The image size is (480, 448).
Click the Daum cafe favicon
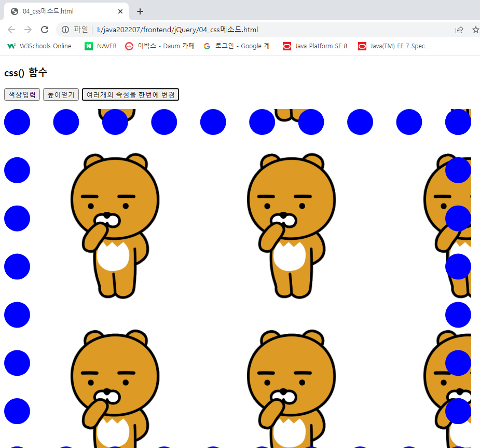[129, 46]
